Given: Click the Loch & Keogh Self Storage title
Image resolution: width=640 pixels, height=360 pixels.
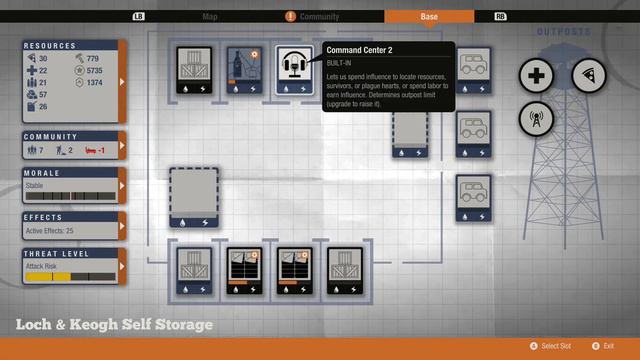Looking at the screenshot, I should coord(114,324).
